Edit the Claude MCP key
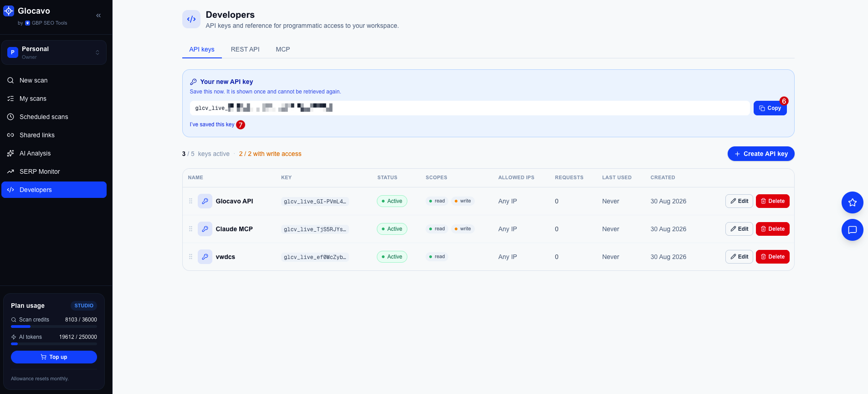Screen dimensions: 868x394 click(x=739, y=229)
